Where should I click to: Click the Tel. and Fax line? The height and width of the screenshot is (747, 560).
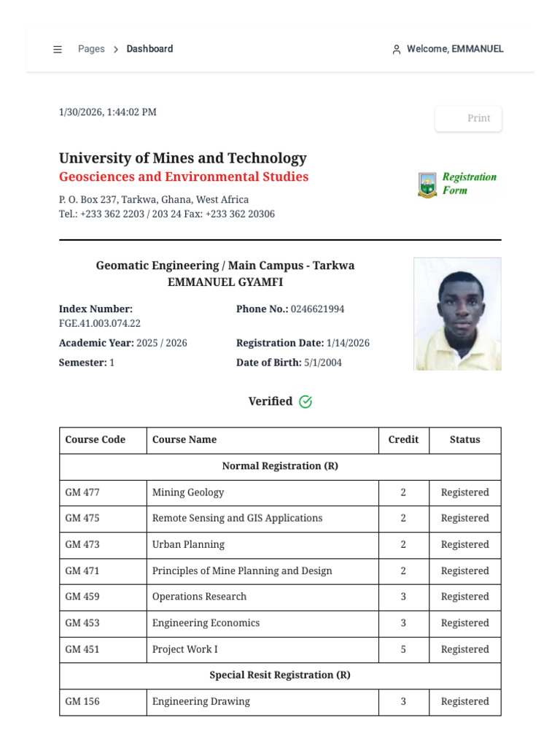point(167,214)
